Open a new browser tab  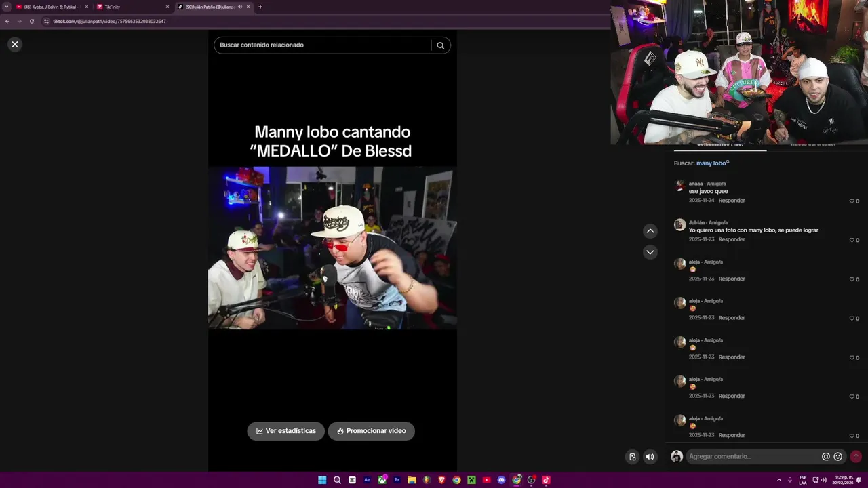pyautogui.click(x=260, y=7)
